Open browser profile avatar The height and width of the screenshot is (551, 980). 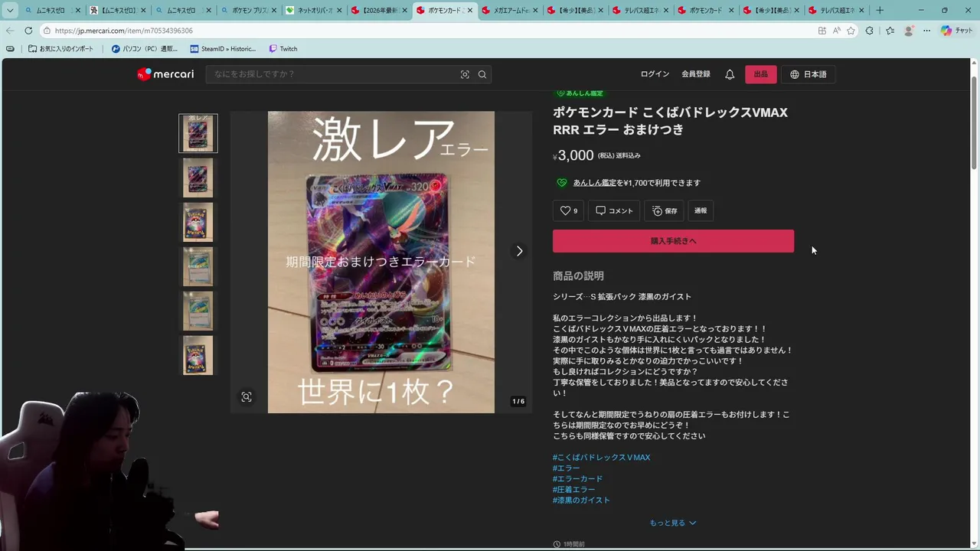click(x=909, y=31)
